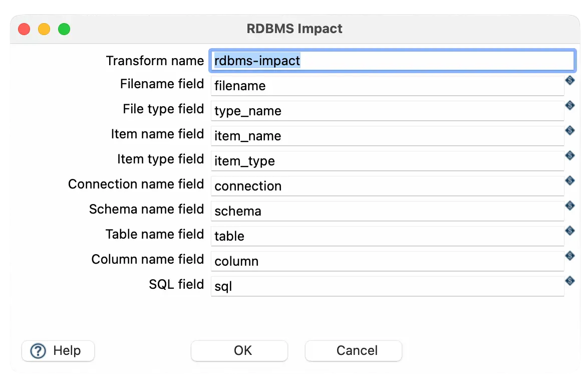Click variable icon beside Connection name field
The width and height of the screenshot is (588, 386).
click(x=569, y=180)
